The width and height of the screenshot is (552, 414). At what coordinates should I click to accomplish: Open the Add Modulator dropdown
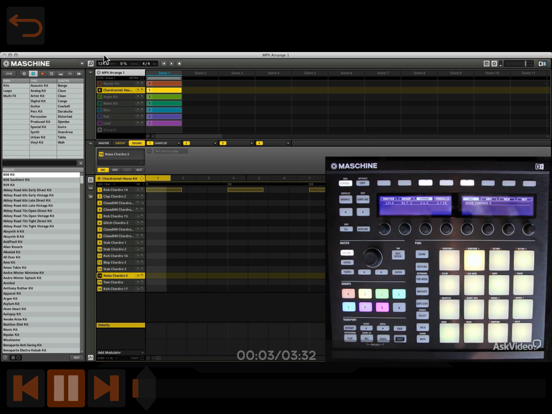click(120, 352)
